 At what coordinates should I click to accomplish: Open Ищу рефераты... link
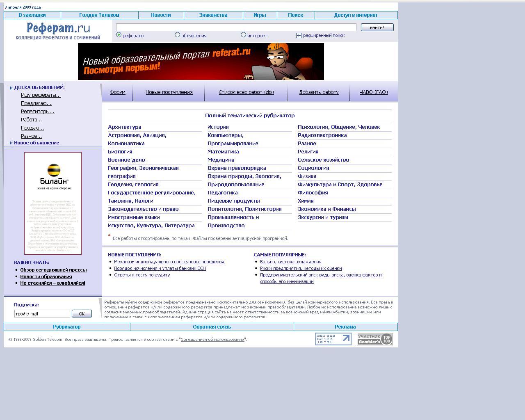[41, 95]
